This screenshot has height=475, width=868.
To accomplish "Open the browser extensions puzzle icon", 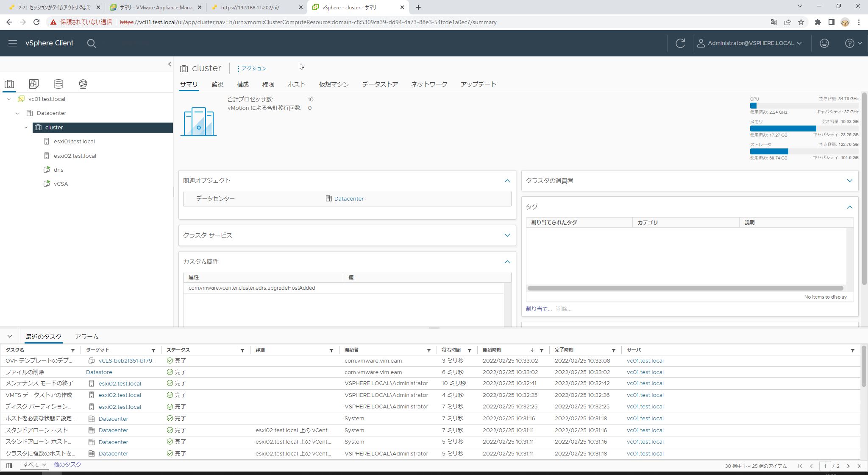I will point(818,22).
